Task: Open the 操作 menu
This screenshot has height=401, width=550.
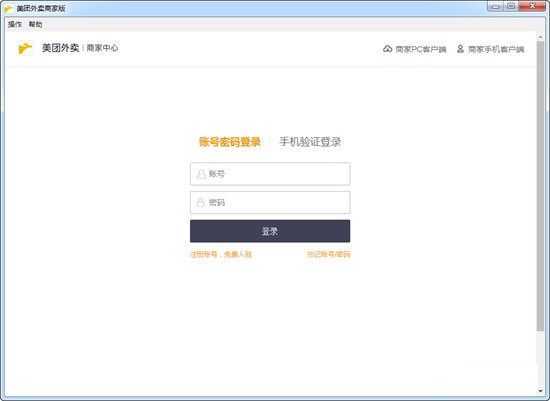Action: (x=15, y=24)
